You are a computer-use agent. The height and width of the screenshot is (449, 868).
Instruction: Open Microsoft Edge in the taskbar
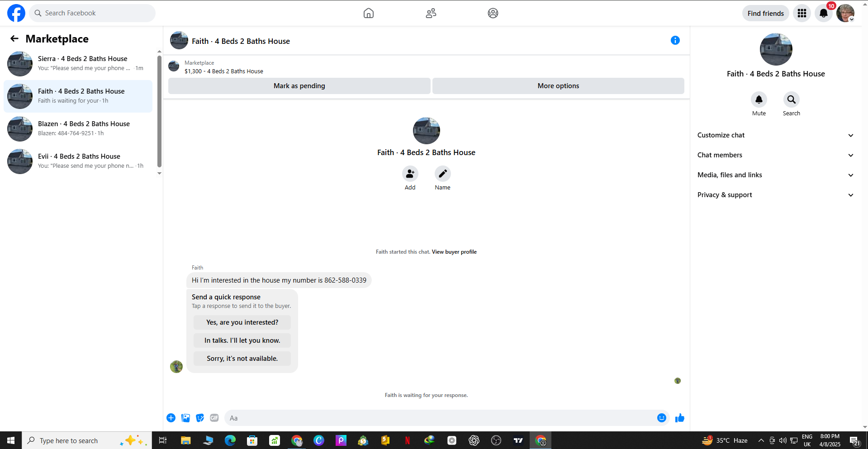click(x=230, y=440)
